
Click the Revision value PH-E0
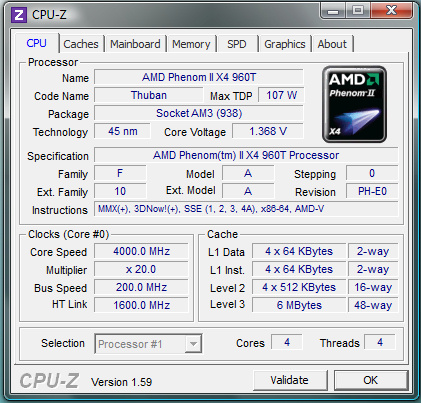pos(372,191)
